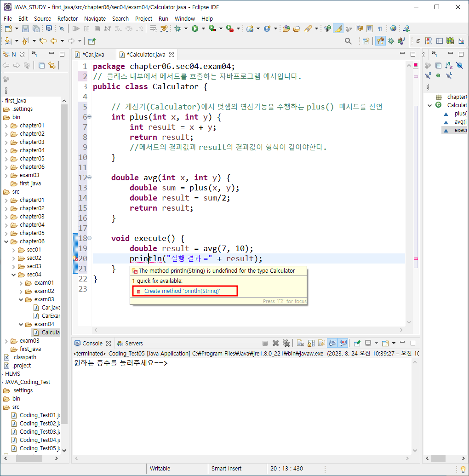469x476 pixels.
Task: Click error marker on line 20
Action: 75,258
